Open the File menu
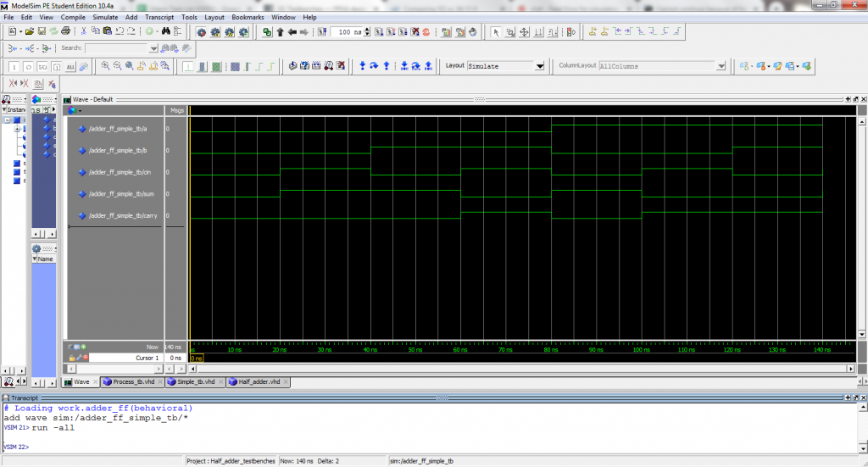Viewport: 868px width, 467px height. pyautogui.click(x=8, y=17)
